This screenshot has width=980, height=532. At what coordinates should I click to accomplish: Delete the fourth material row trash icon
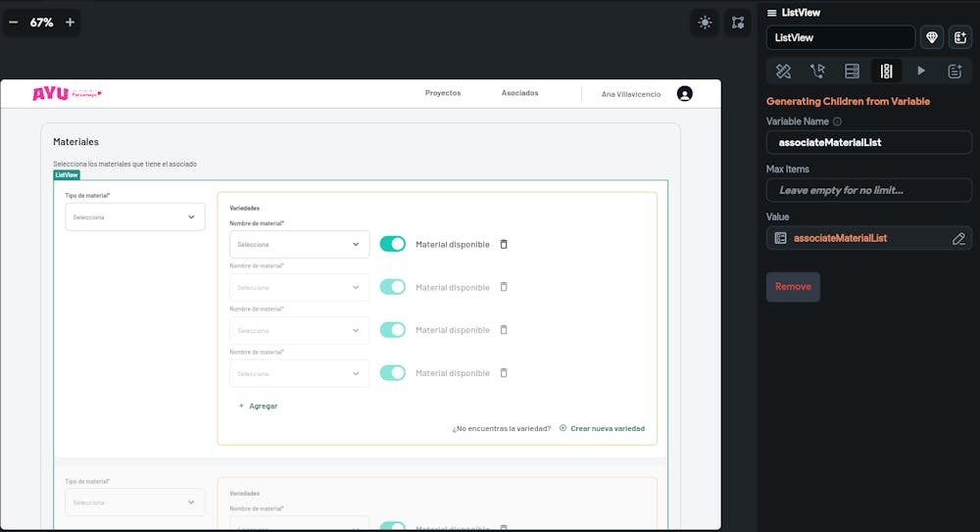(504, 373)
